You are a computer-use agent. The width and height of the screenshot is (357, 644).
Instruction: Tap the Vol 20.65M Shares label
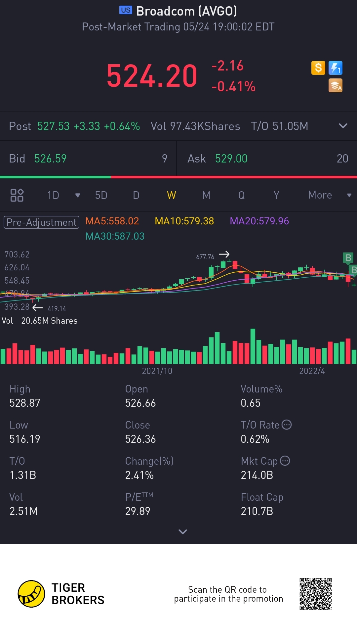pos(40,321)
